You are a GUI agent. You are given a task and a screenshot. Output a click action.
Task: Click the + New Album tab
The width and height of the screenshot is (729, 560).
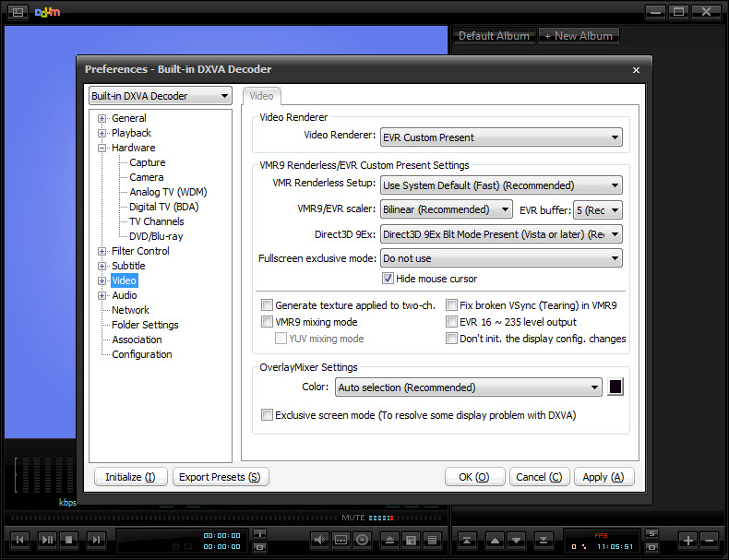(579, 36)
